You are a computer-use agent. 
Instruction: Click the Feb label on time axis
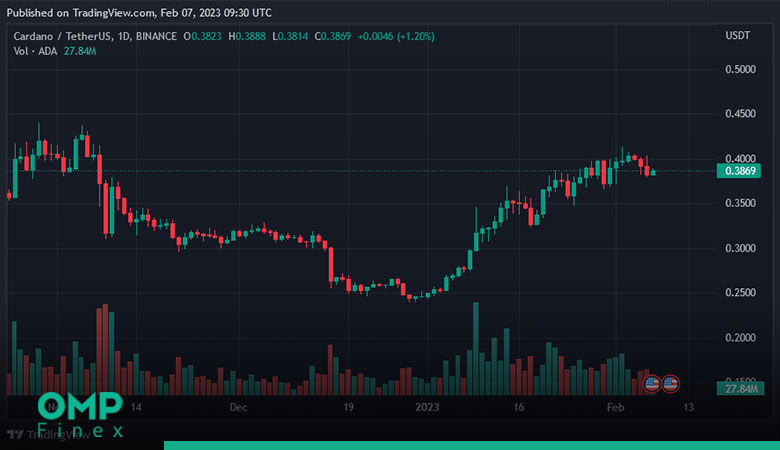pos(615,407)
